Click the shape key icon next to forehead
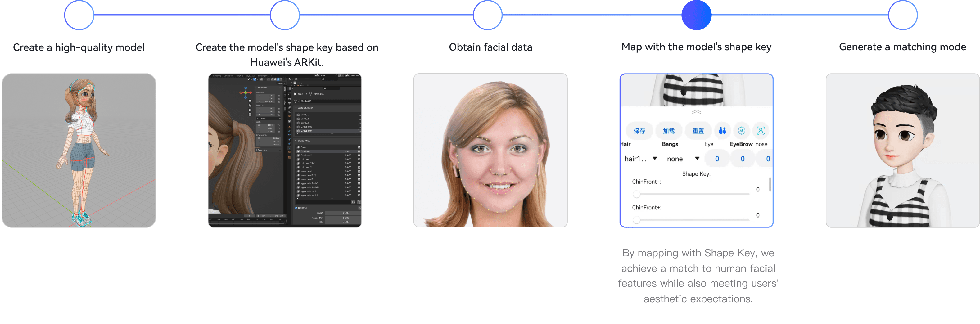Image resolution: width=980 pixels, height=324 pixels. click(x=298, y=151)
